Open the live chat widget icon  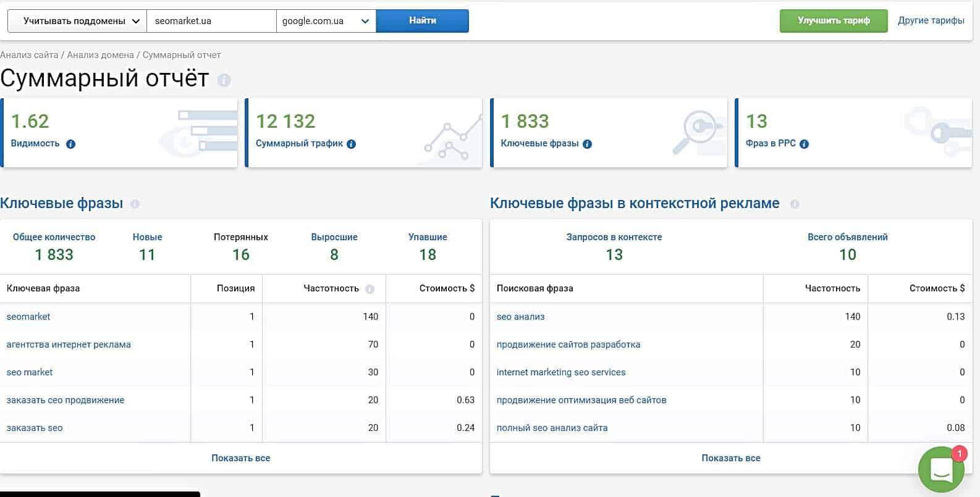pyautogui.click(x=941, y=470)
